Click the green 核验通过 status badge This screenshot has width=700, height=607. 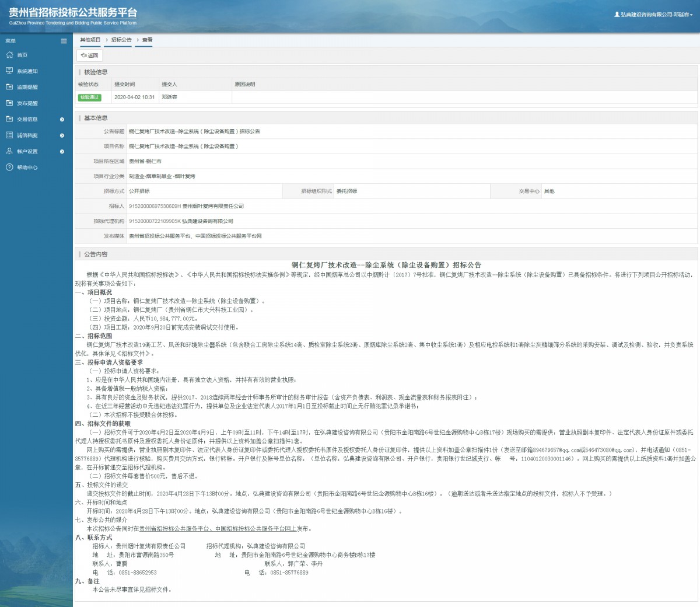point(89,97)
